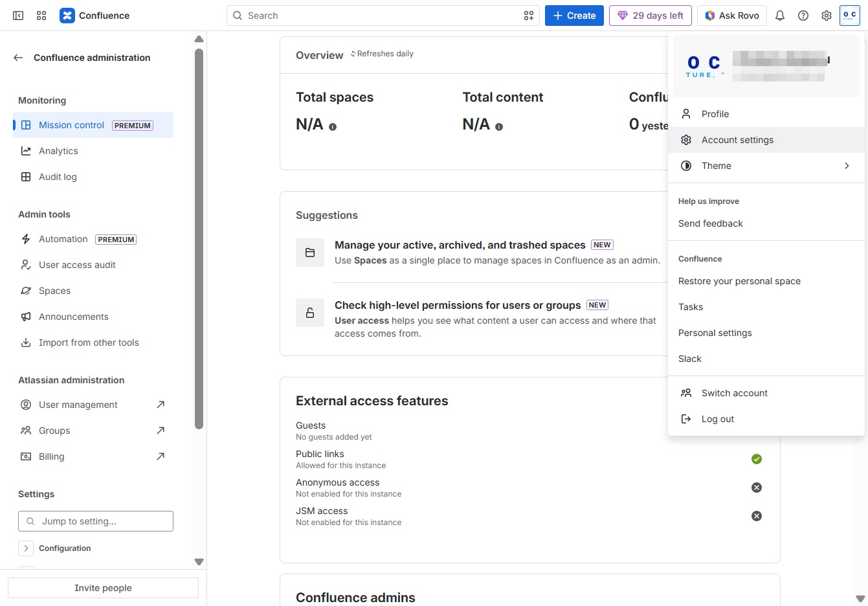Choose Switch account
868x606 pixels.
[766, 393]
